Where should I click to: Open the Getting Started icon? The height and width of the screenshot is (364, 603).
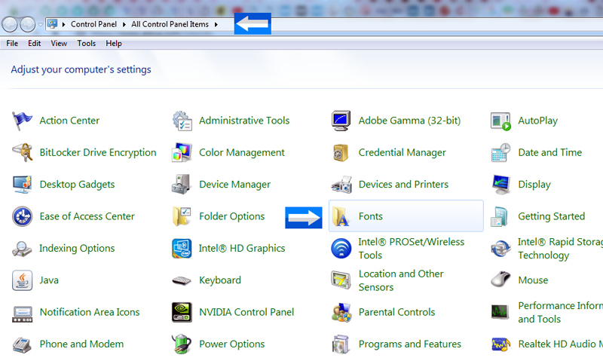500,216
